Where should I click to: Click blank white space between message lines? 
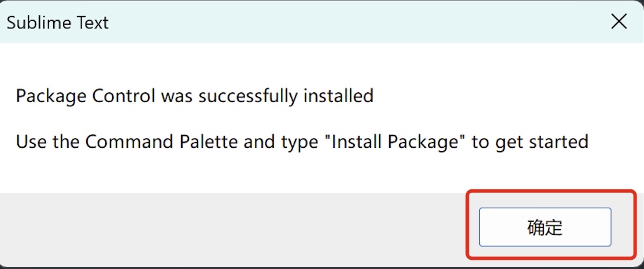pos(289,118)
